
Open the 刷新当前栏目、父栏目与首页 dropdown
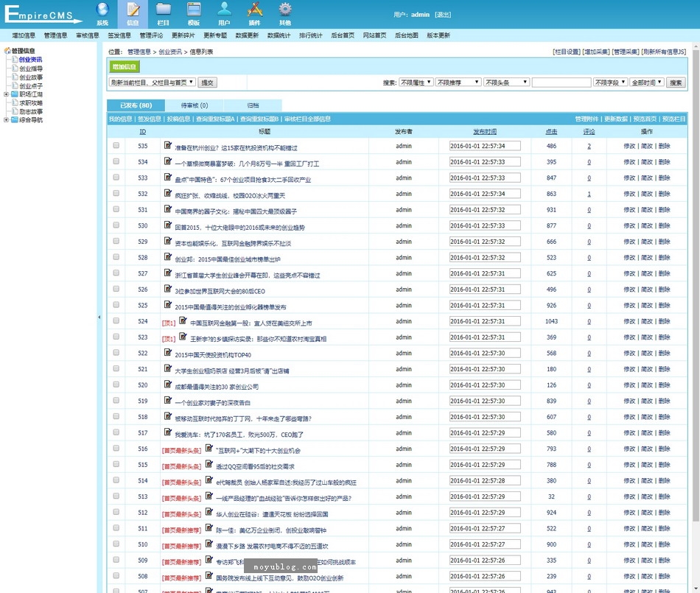153,83
